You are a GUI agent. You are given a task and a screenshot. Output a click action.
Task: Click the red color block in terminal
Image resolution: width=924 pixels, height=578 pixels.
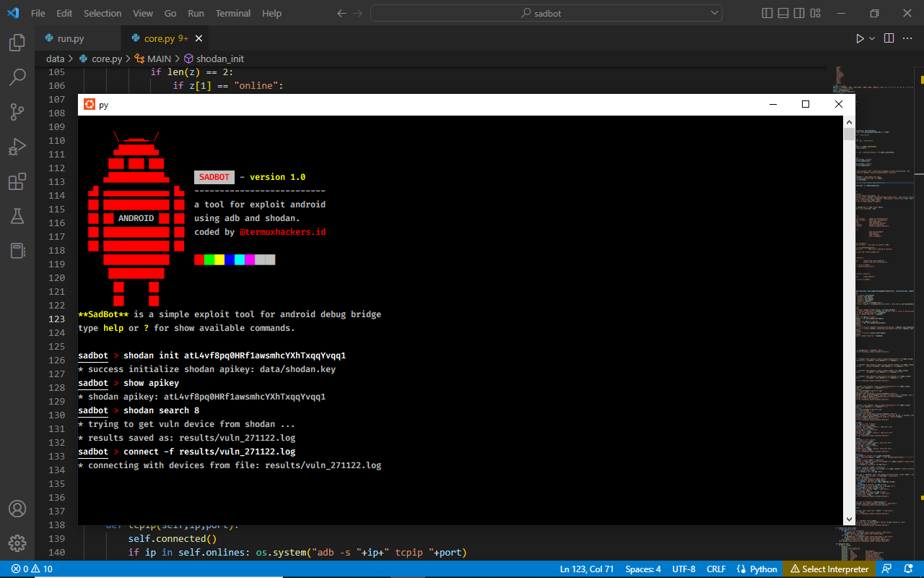click(199, 259)
